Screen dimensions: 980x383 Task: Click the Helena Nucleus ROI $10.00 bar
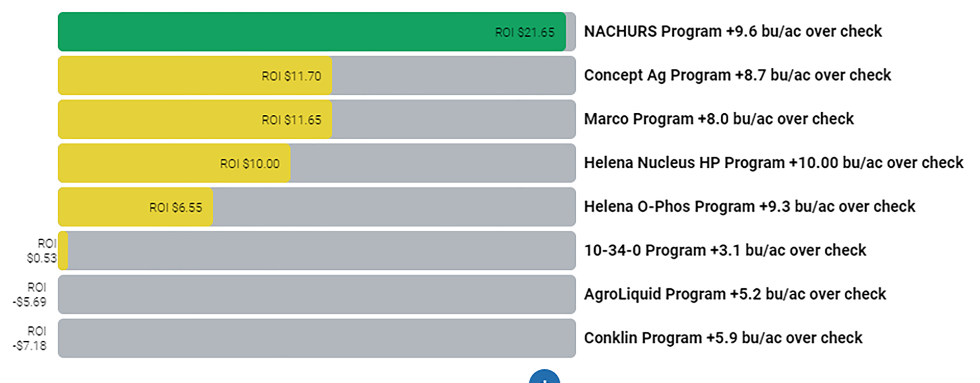174,163
